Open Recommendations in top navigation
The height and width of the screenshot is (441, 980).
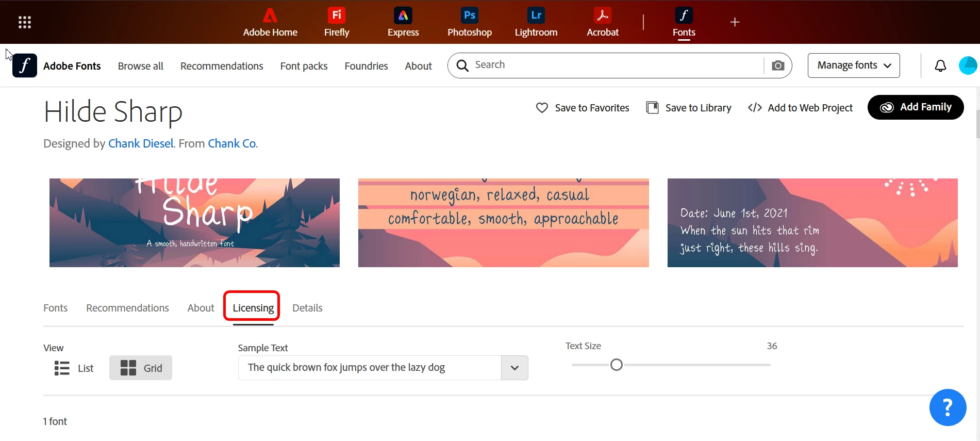[222, 66]
